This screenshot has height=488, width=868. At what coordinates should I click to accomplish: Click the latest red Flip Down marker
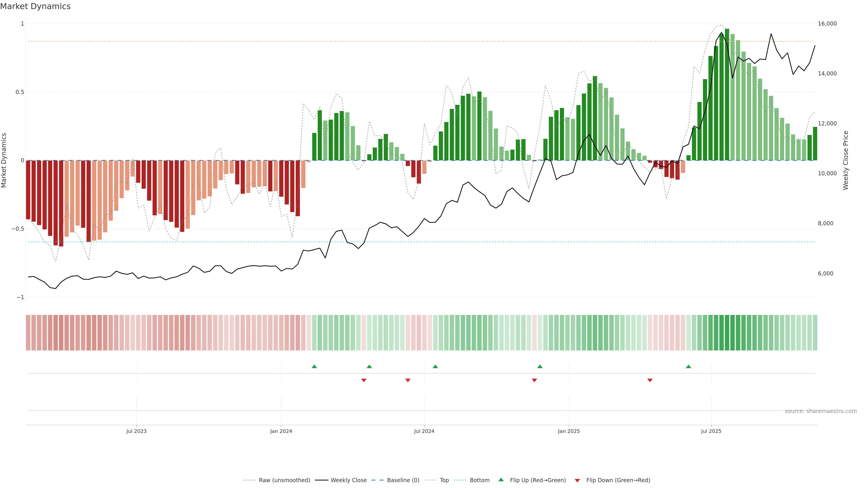(650, 380)
